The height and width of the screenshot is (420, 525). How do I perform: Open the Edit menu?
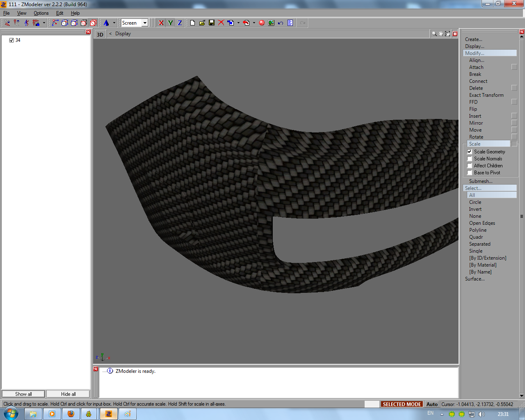point(59,13)
